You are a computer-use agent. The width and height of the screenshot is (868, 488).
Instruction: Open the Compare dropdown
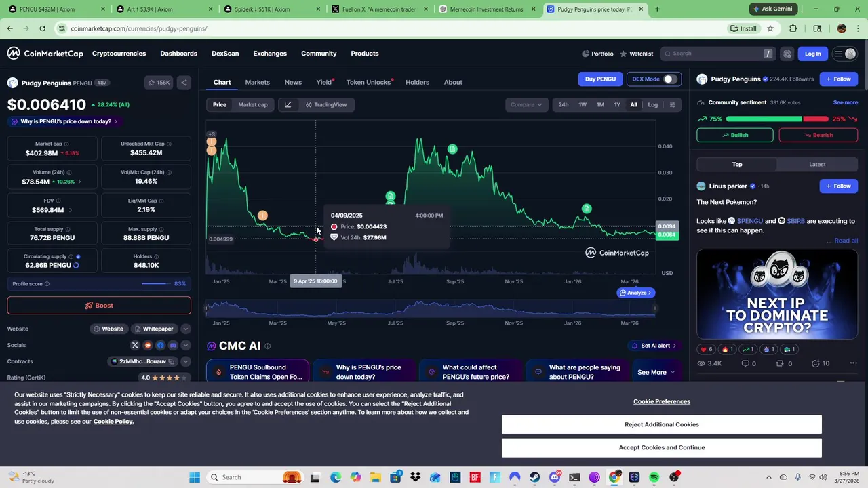[526, 104]
